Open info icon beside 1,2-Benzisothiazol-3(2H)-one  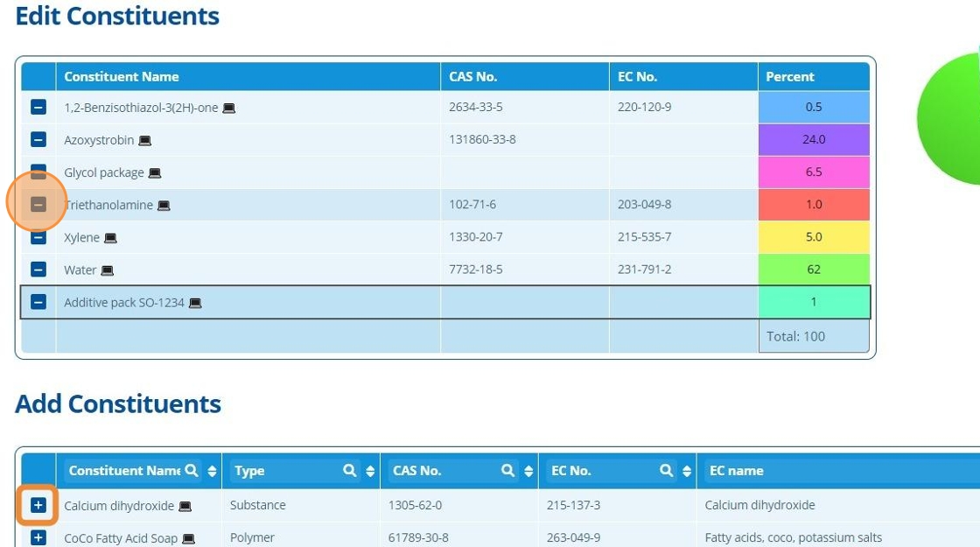tap(228, 109)
